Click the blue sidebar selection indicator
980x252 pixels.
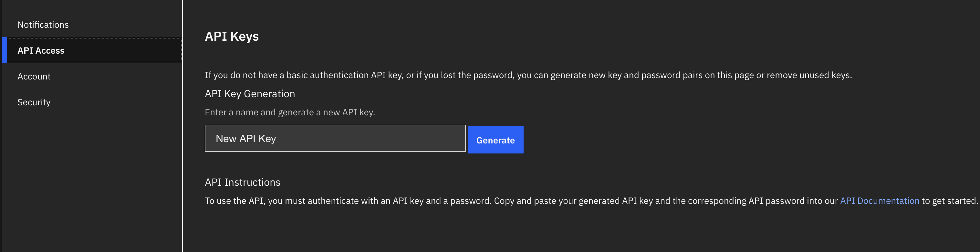5,50
